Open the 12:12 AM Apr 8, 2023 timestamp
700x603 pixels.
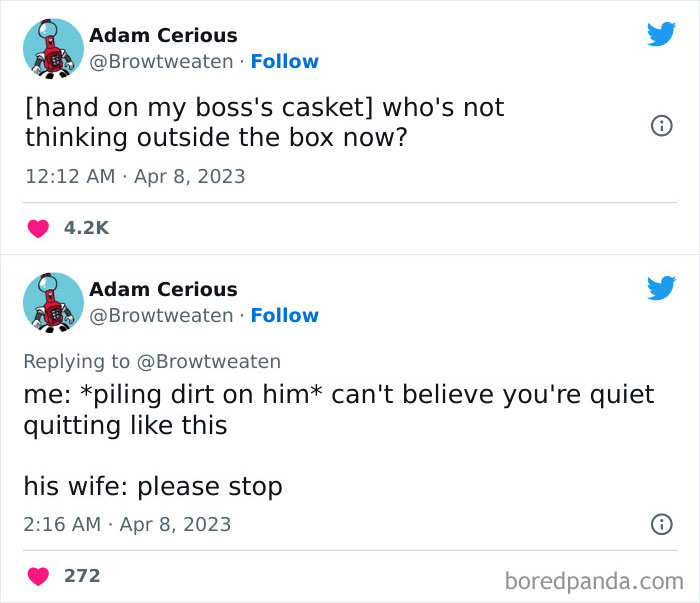[x=135, y=176]
